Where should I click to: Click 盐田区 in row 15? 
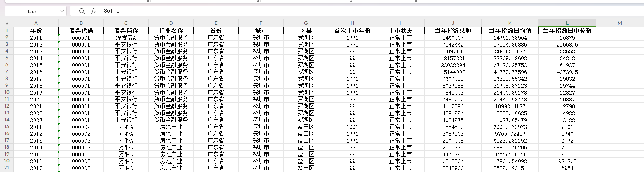point(306,127)
